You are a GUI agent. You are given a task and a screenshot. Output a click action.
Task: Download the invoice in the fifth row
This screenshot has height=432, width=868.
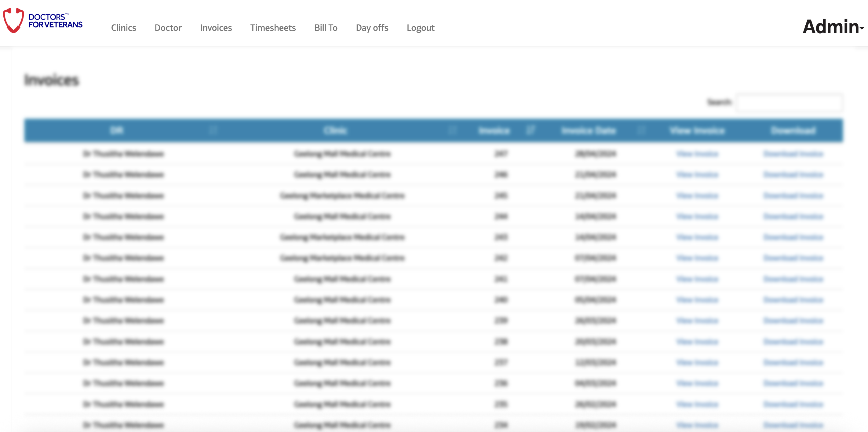coord(793,237)
